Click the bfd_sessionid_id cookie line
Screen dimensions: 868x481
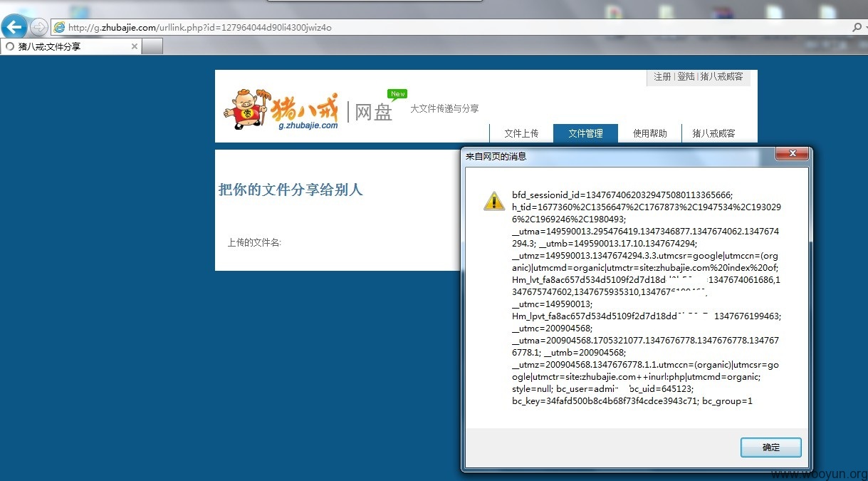pos(622,195)
